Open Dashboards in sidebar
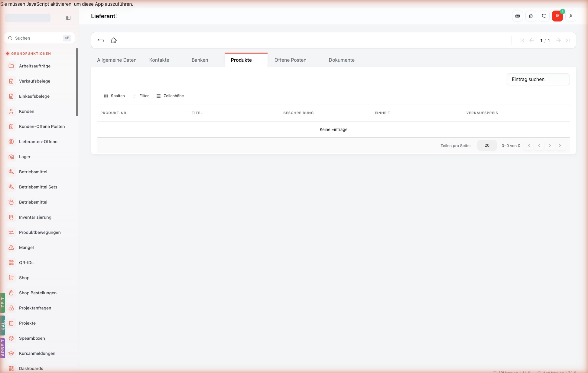This screenshot has height=373, width=588. (x=40, y=368)
